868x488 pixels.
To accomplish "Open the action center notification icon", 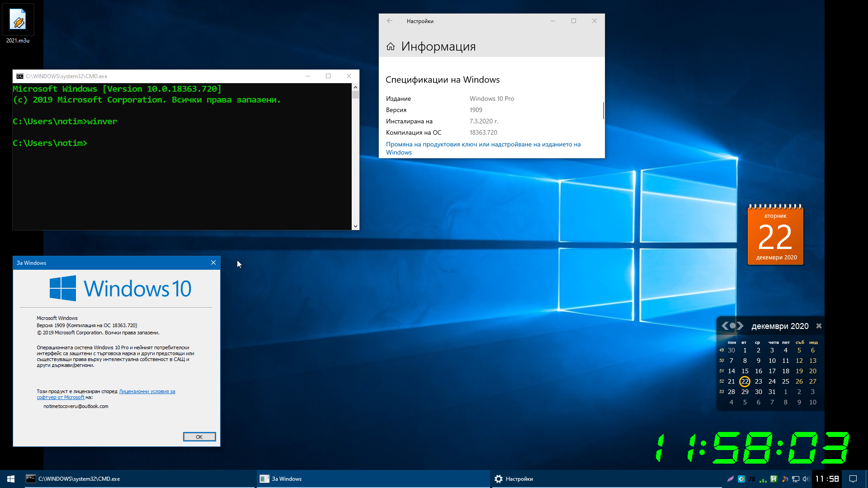I will tap(853, 479).
